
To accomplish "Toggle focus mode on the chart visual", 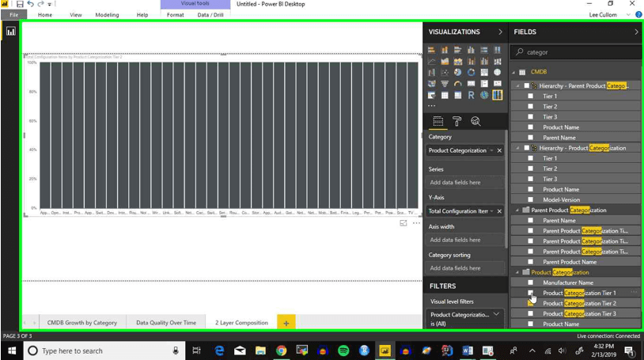I will [x=403, y=223].
